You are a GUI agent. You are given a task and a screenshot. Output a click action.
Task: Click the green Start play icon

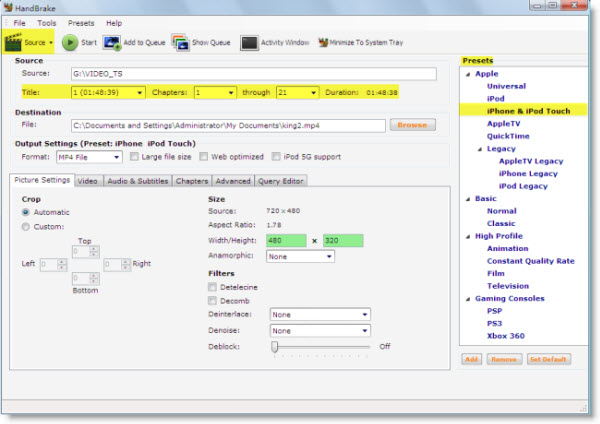(x=70, y=42)
